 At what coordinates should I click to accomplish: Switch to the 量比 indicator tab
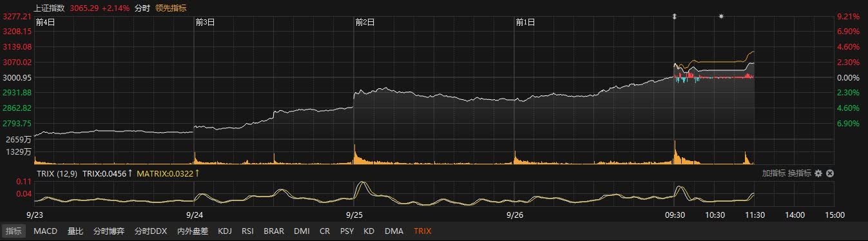click(x=75, y=231)
